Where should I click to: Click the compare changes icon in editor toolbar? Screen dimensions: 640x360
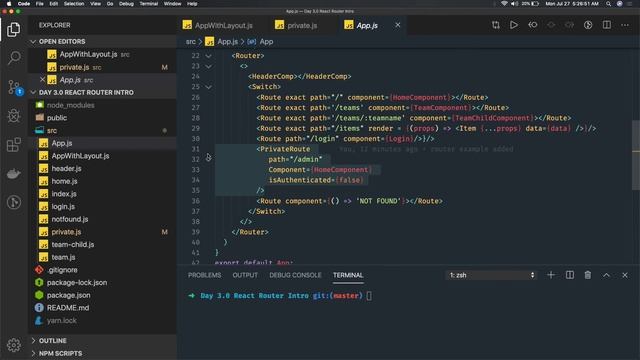(496, 25)
